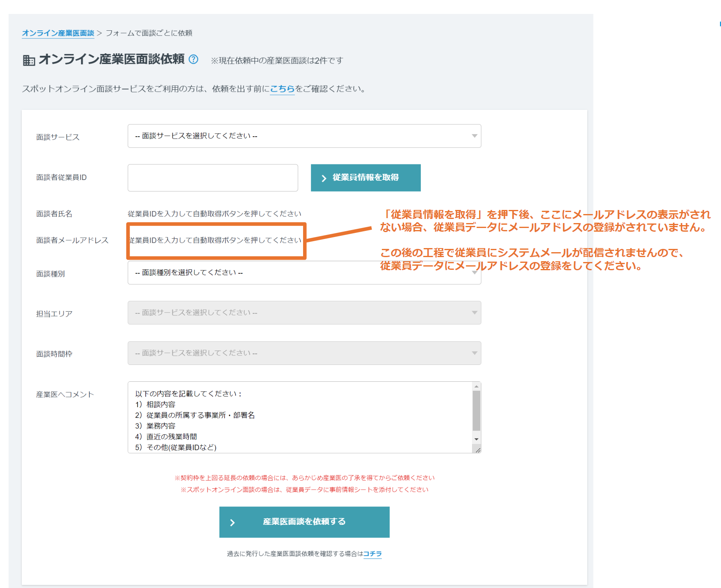Open the コチラ link at the page bottom
The height and width of the screenshot is (588, 721).
[x=373, y=554]
